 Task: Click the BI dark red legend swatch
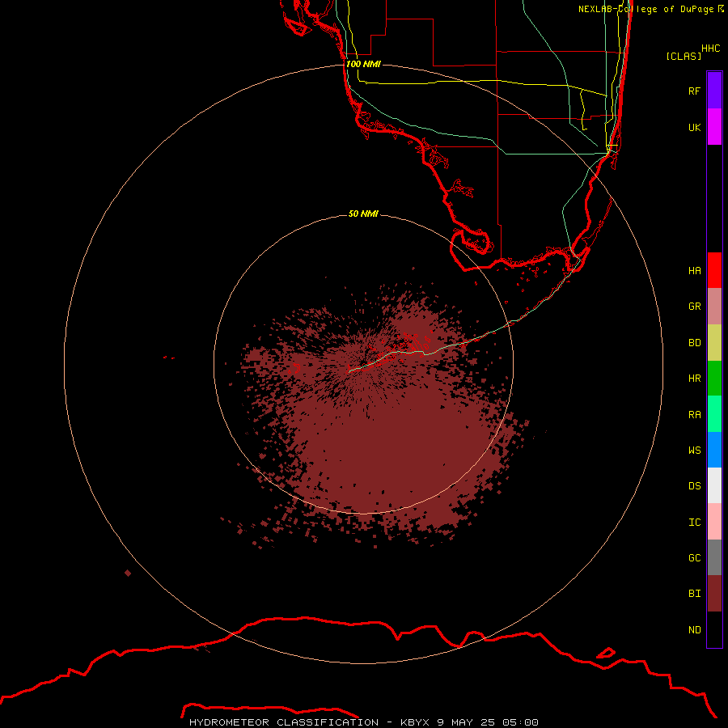click(x=714, y=594)
